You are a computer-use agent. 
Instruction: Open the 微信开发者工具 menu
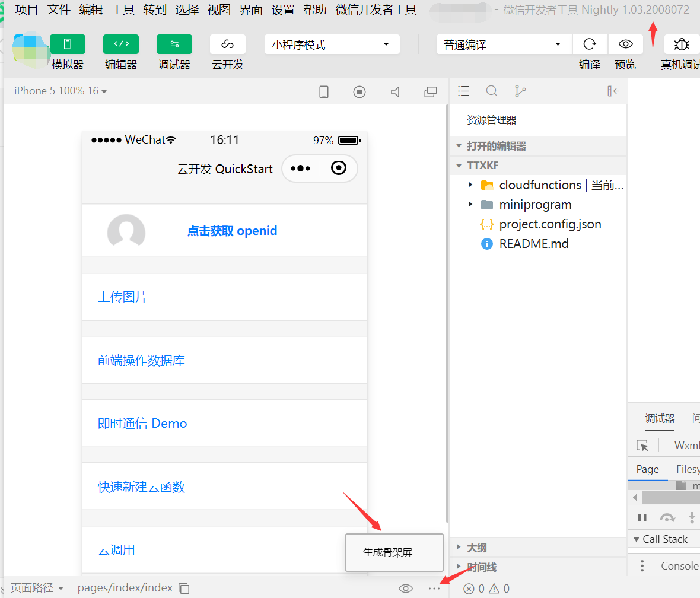[x=376, y=9]
